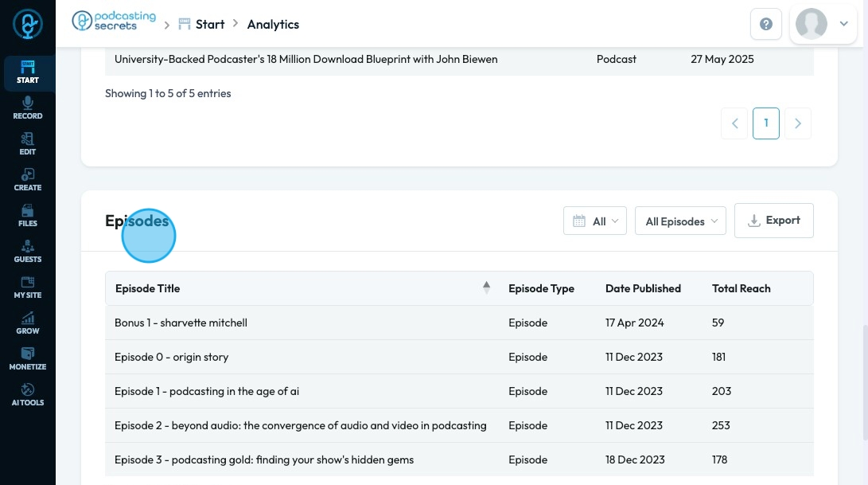
Task: Open Grow section in sidebar
Action: pyautogui.click(x=27, y=323)
